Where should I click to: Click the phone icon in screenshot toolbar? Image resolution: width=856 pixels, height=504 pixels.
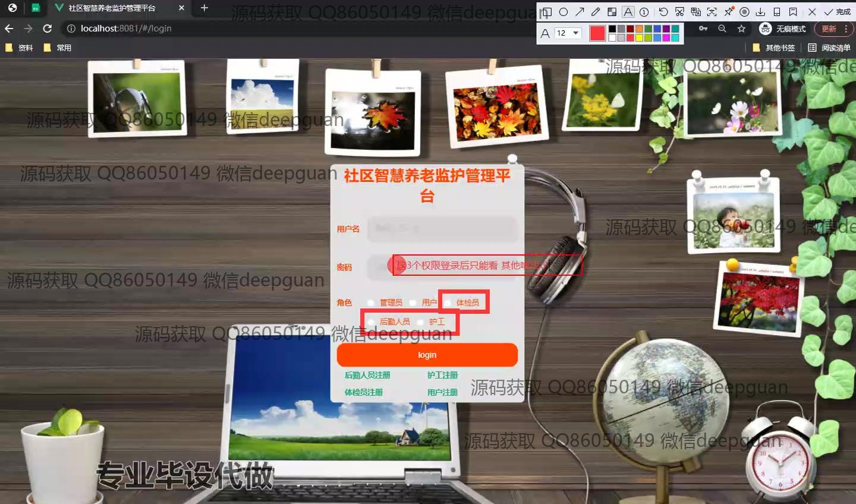coord(777,12)
